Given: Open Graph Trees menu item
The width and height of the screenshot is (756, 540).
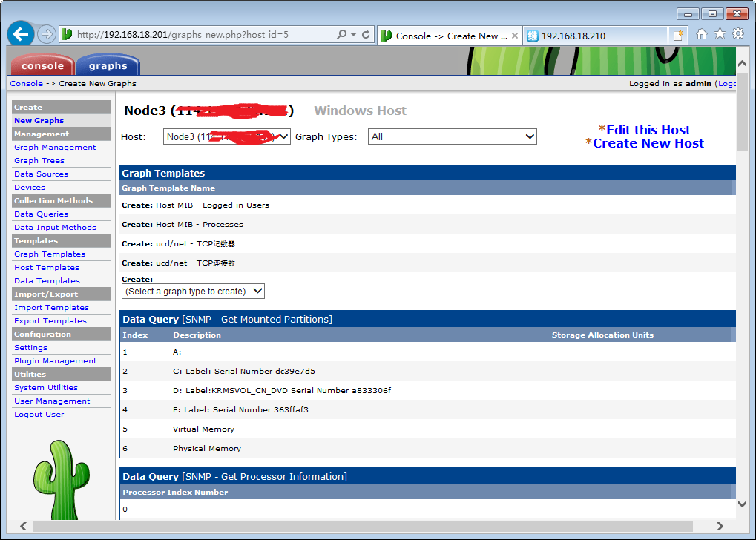Looking at the screenshot, I should pos(39,160).
